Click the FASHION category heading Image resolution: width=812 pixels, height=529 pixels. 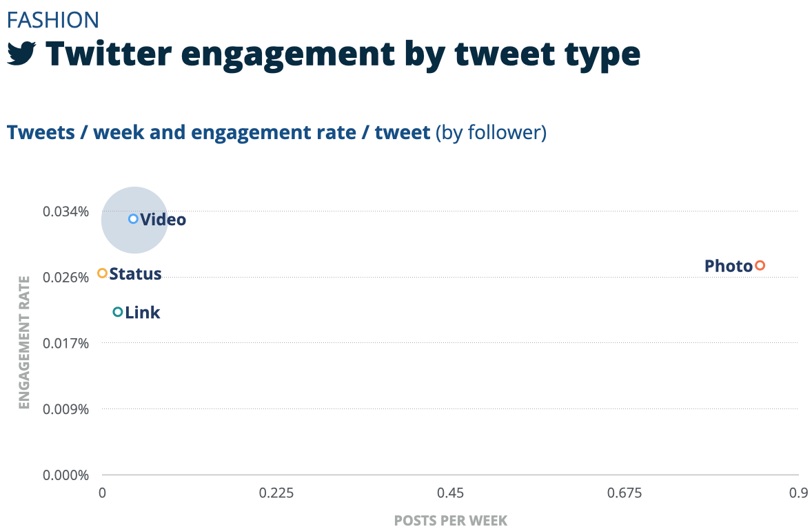tap(53, 19)
